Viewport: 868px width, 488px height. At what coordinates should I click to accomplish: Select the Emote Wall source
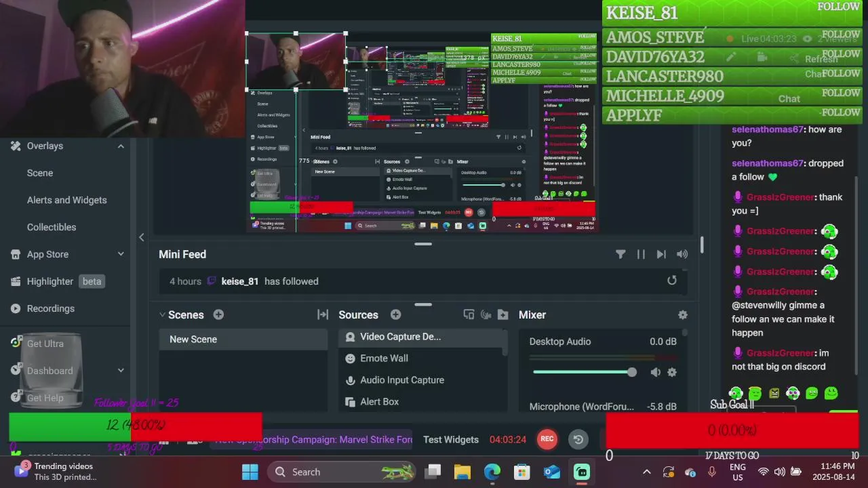(x=420, y=358)
